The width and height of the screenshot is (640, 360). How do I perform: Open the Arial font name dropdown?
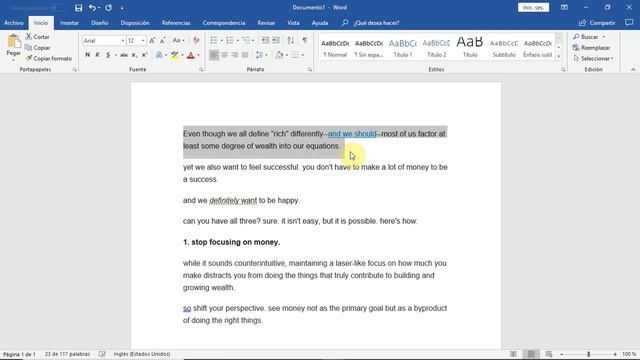(122, 40)
